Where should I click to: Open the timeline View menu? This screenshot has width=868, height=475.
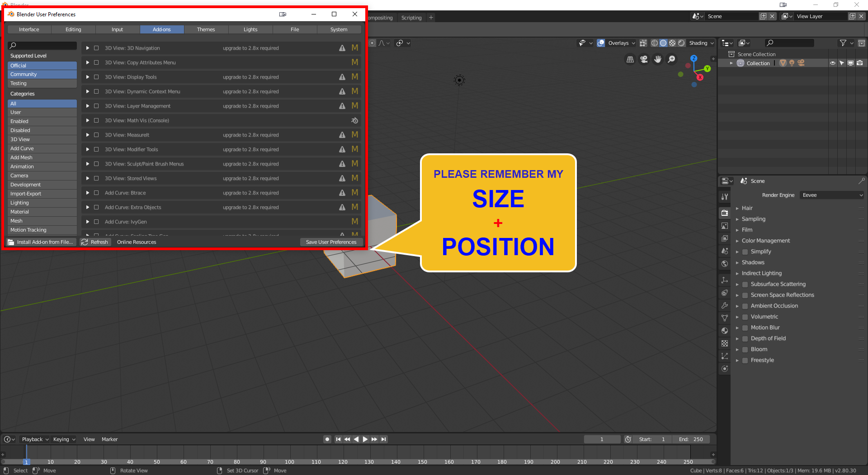[x=89, y=439]
